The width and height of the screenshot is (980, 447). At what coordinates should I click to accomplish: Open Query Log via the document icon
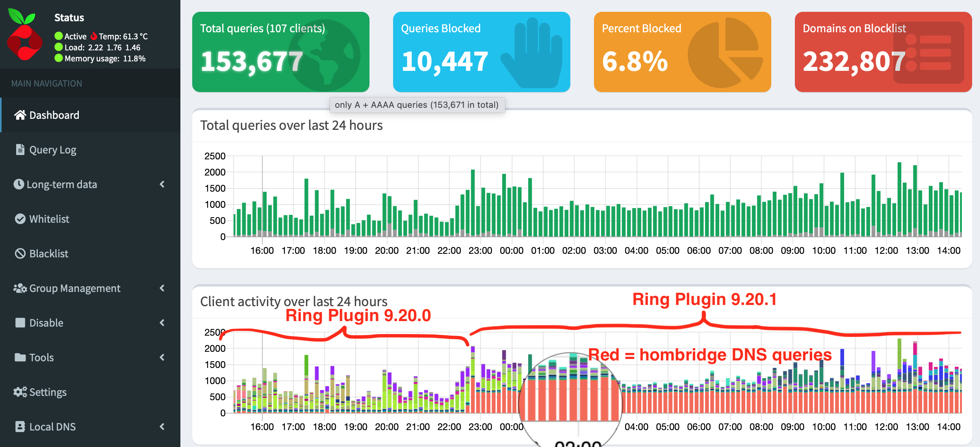(20, 150)
